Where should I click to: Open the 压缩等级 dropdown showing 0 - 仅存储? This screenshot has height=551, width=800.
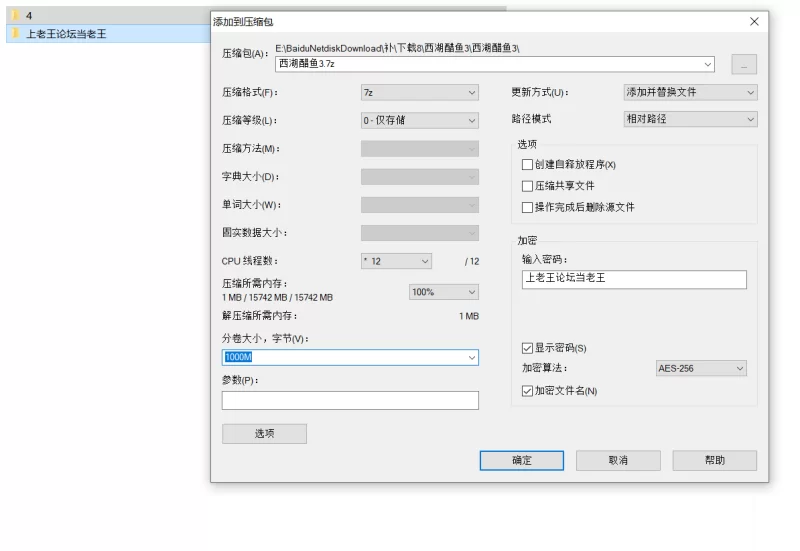419,120
